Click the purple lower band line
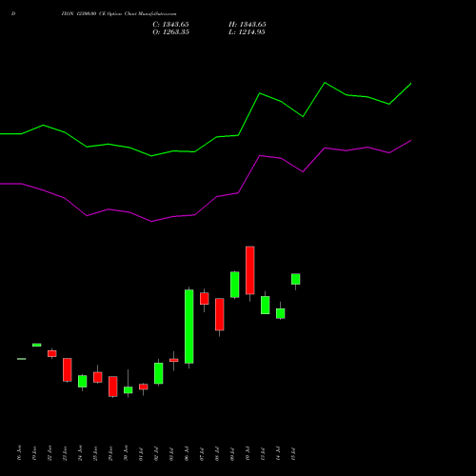 click(x=206, y=181)
